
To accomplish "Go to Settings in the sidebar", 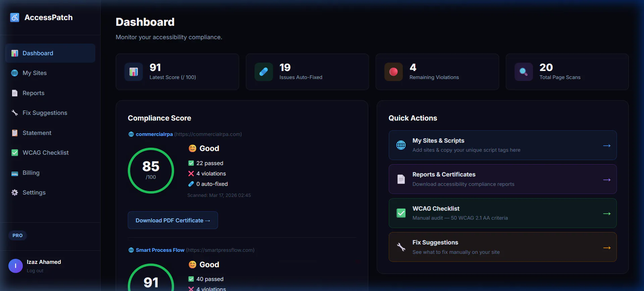I will (x=50, y=193).
